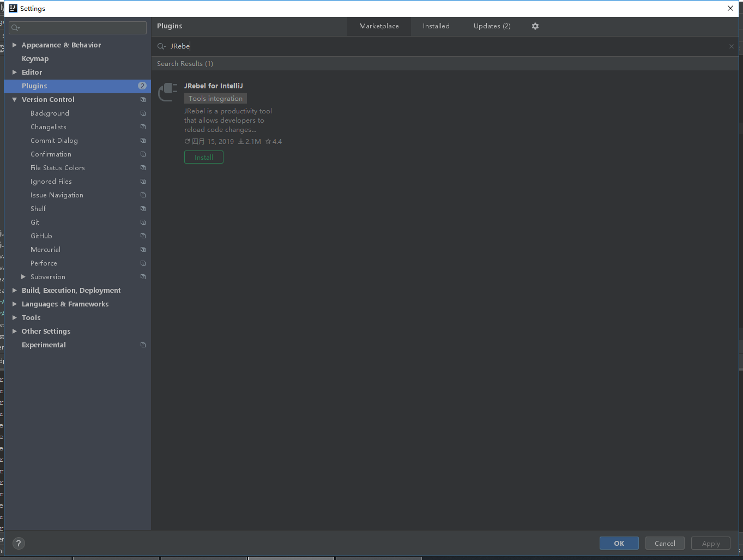Switch to the Marketplace tab

click(379, 26)
